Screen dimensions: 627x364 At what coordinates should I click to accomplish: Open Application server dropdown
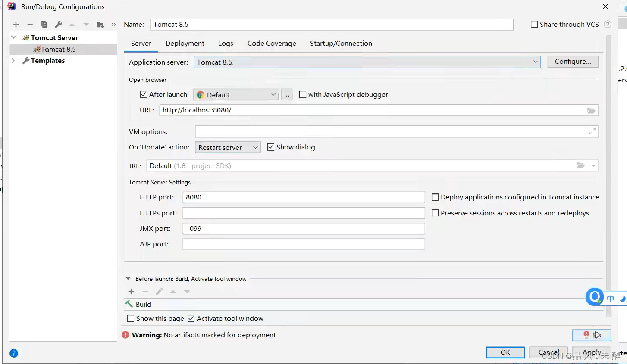pyautogui.click(x=367, y=62)
